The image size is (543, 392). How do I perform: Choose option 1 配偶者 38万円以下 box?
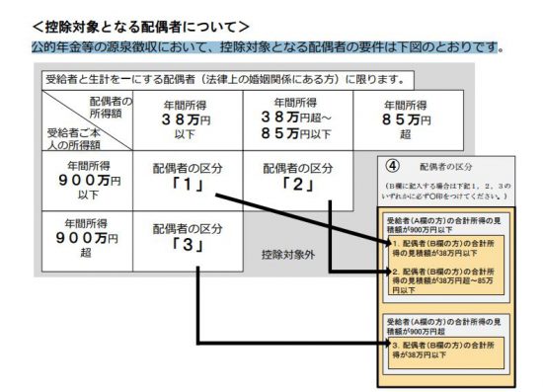click(x=446, y=248)
